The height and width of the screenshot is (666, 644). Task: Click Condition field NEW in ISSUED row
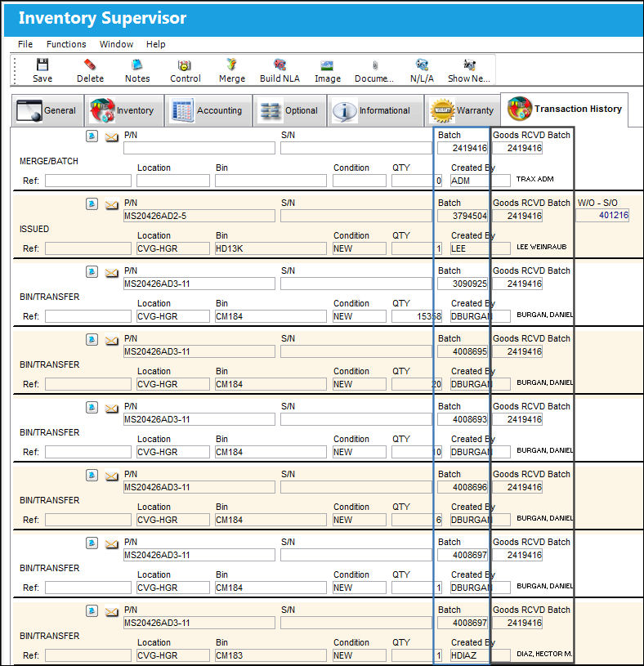pyautogui.click(x=360, y=248)
